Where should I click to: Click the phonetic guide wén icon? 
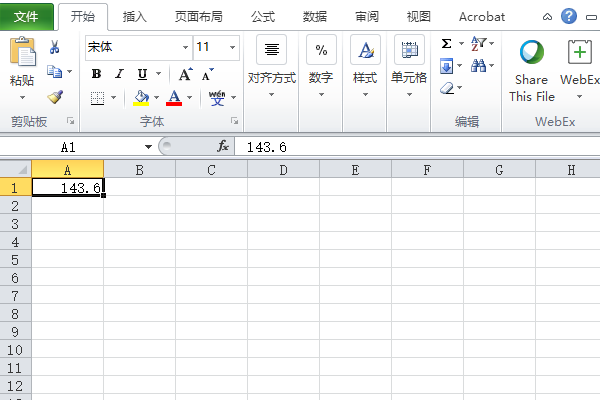(217, 98)
